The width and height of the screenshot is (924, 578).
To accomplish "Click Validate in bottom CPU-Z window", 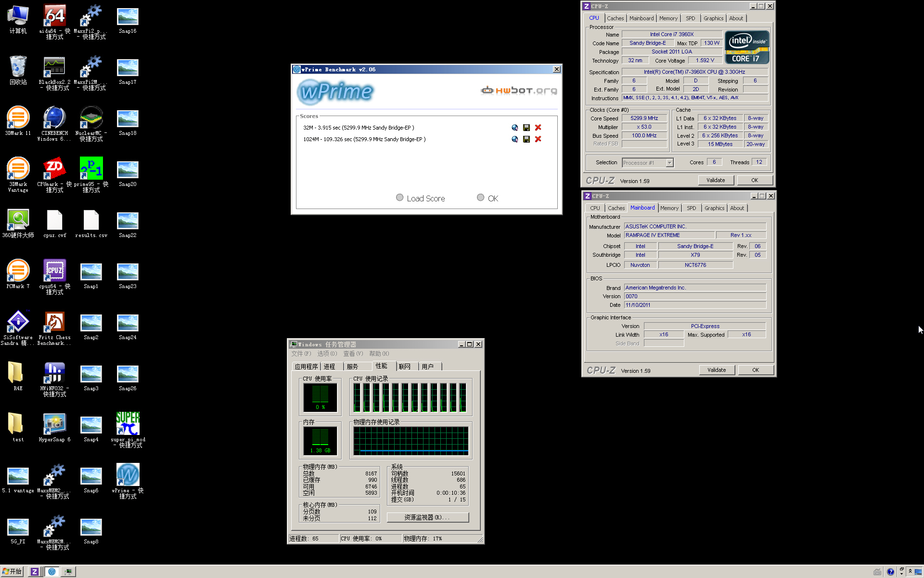I will pos(717,370).
